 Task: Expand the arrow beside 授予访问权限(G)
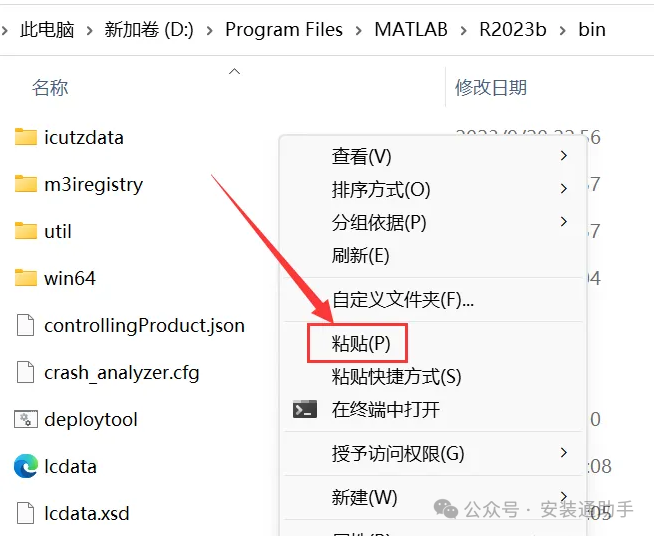564,452
